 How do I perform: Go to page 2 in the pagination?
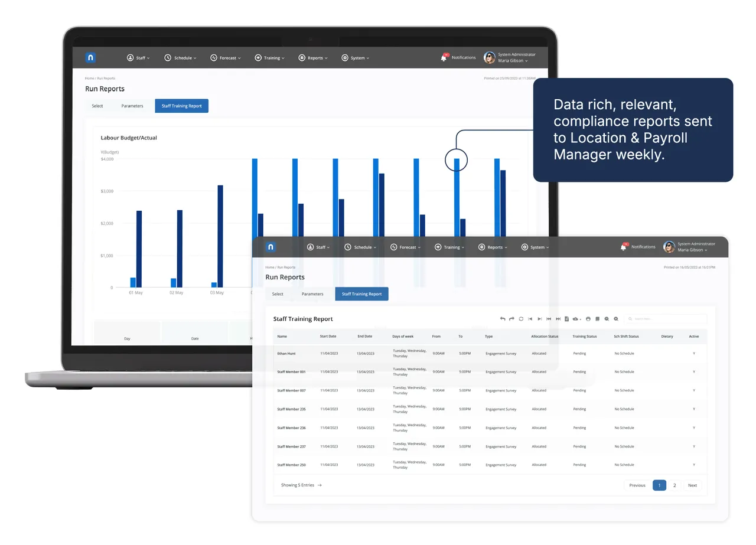[674, 485]
